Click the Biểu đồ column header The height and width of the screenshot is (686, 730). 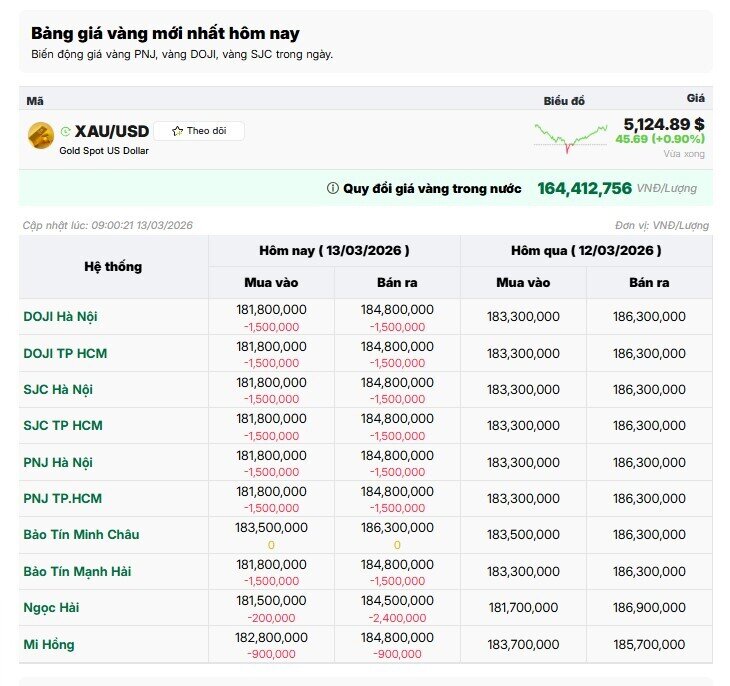(564, 101)
